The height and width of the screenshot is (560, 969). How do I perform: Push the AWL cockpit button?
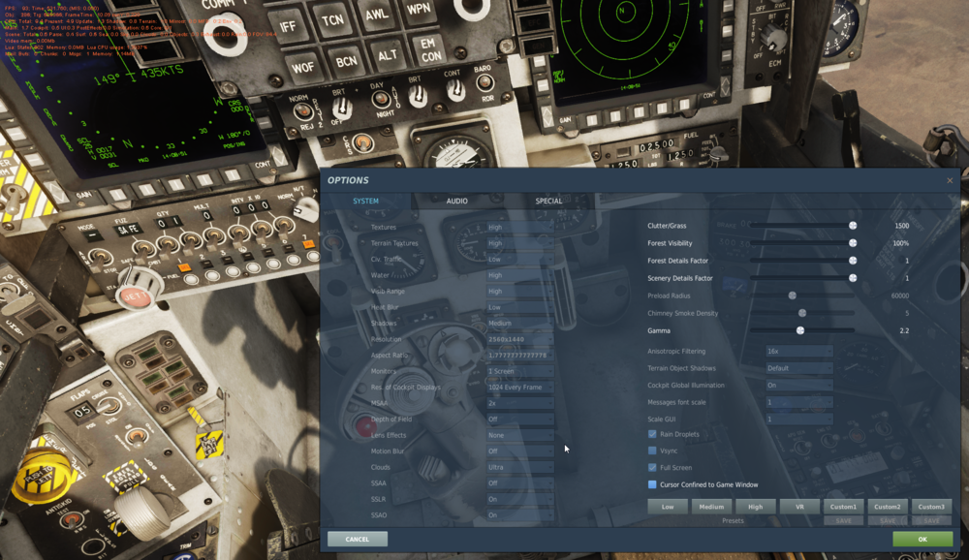coord(377,14)
